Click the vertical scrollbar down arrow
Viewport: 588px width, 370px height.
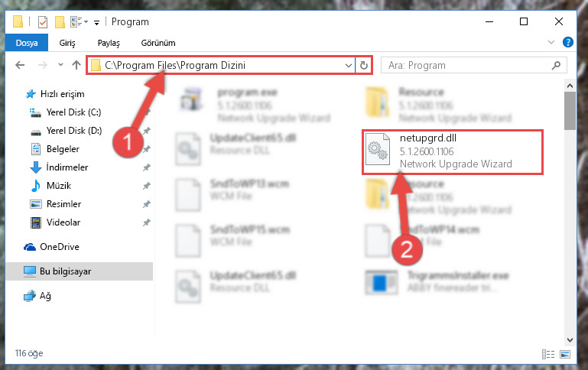pos(570,340)
